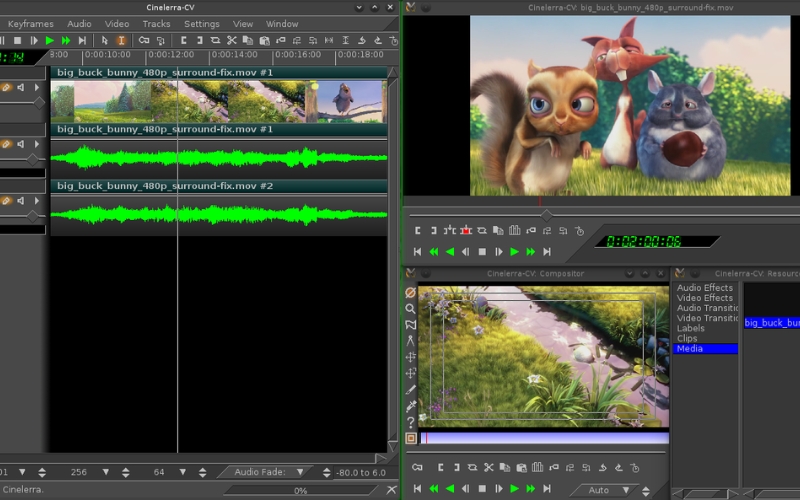
Task: Select the zoom magnifier tool in Compositor
Action: 410,309
